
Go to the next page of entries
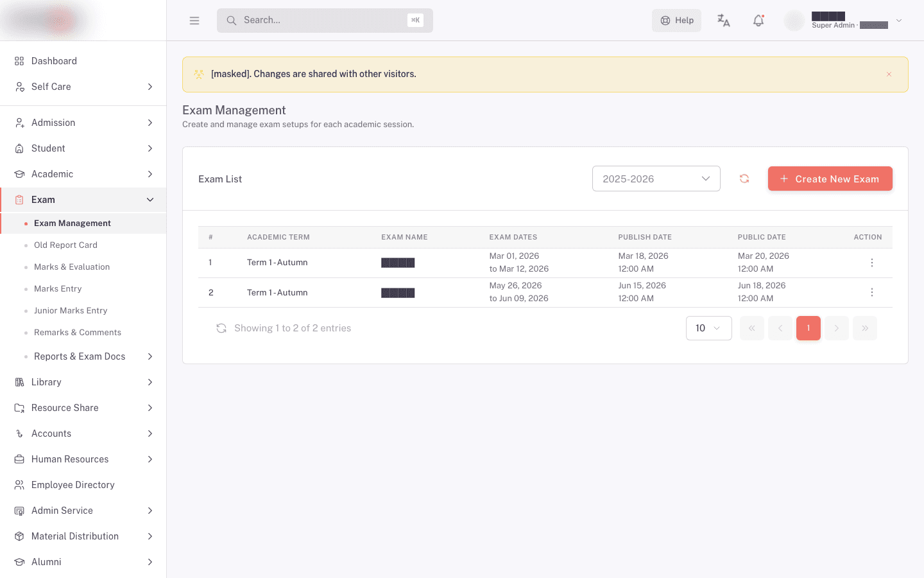(x=837, y=328)
